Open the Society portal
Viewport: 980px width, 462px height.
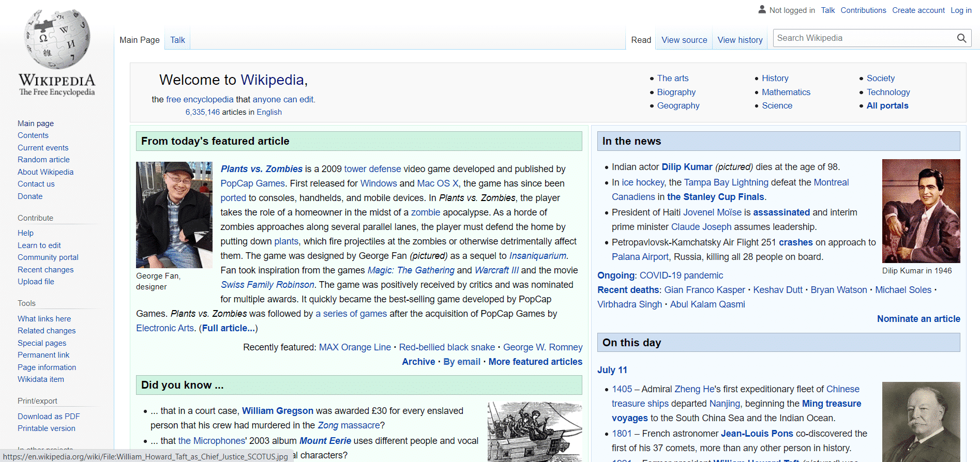pyautogui.click(x=881, y=78)
